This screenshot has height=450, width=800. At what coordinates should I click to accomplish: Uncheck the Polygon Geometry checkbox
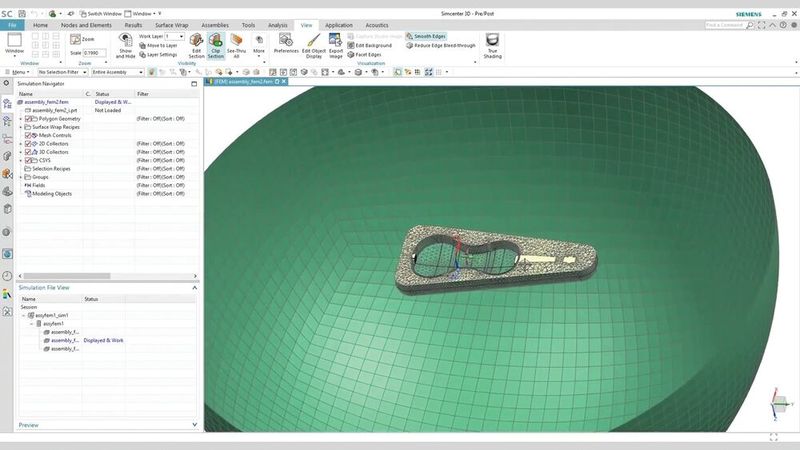click(x=28, y=119)
